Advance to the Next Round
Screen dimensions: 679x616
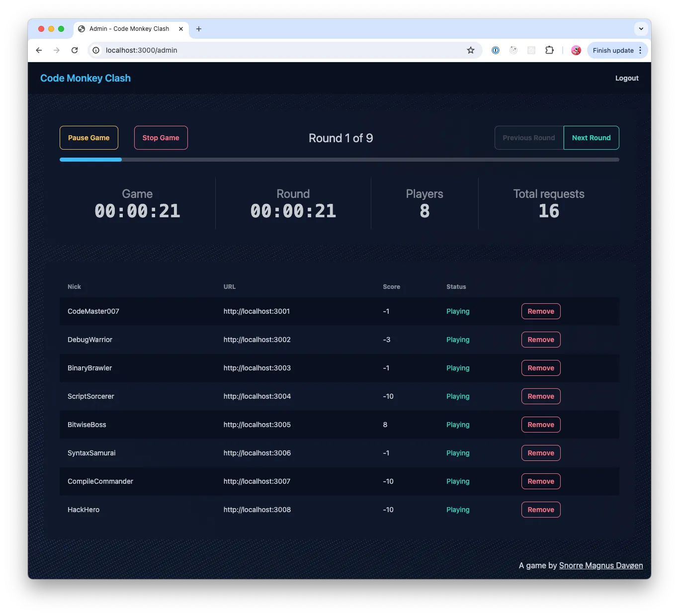tap(591, 138)
